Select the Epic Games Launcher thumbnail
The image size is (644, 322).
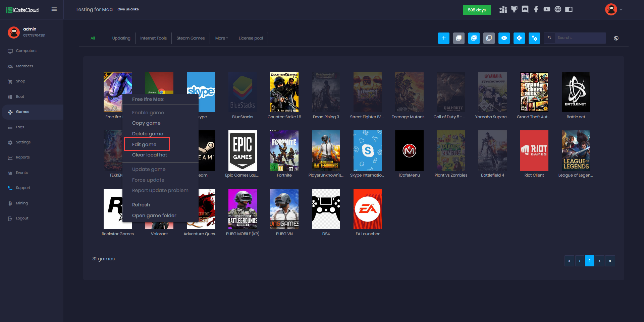tap(243, 150)
